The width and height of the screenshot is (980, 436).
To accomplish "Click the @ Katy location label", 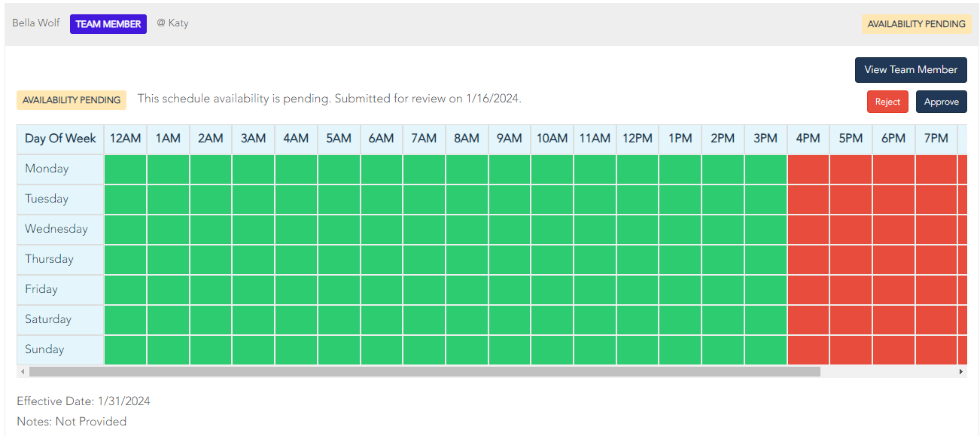I will pos(172,23).
